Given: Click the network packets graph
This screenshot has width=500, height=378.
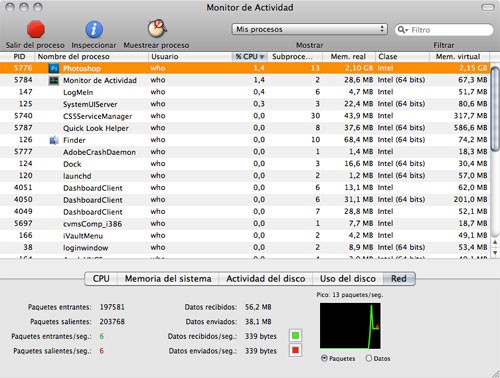Looking at the screenshot, I should click(x=350, y=326).
